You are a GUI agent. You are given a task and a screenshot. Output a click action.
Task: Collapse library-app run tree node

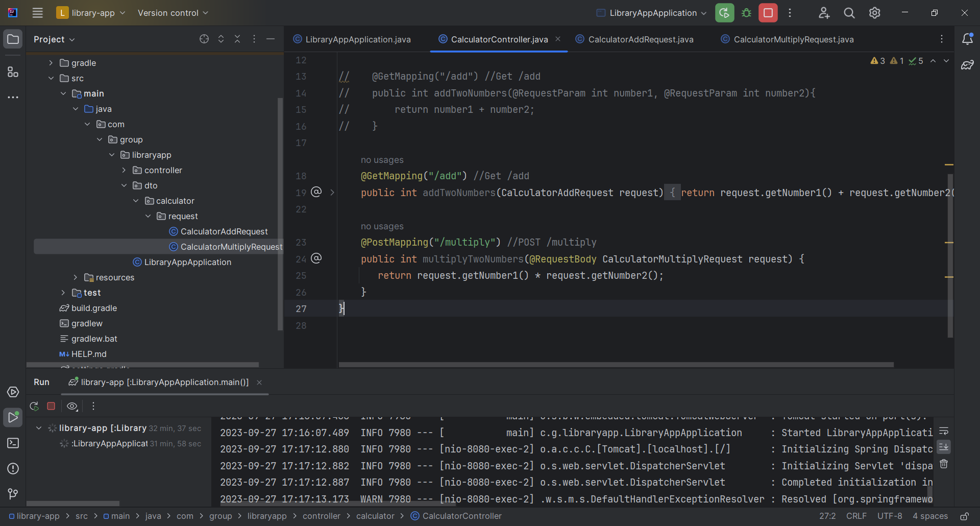[x=39, y=428]
